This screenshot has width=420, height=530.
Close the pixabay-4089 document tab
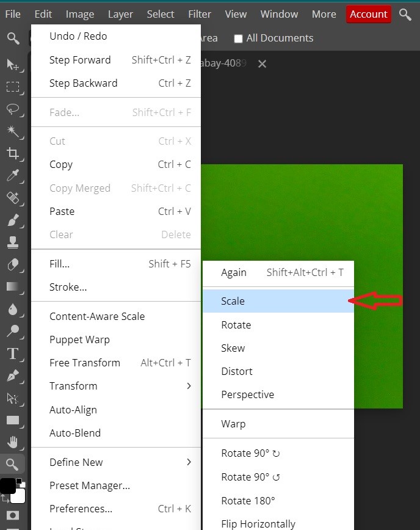point(262,64)
